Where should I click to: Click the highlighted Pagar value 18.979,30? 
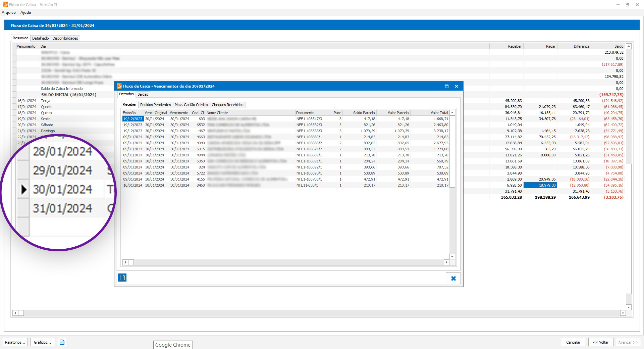click(x=540, y=185)
